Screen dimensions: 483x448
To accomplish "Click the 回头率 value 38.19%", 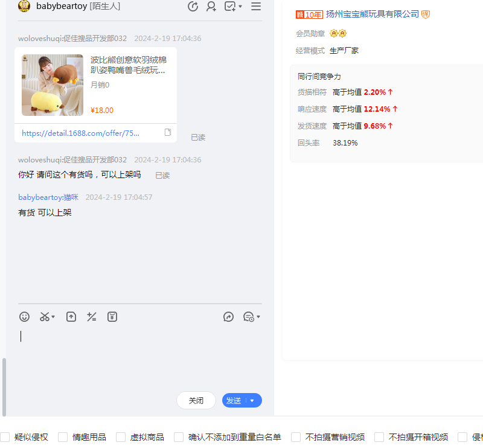I will click(x=345, y=143).
